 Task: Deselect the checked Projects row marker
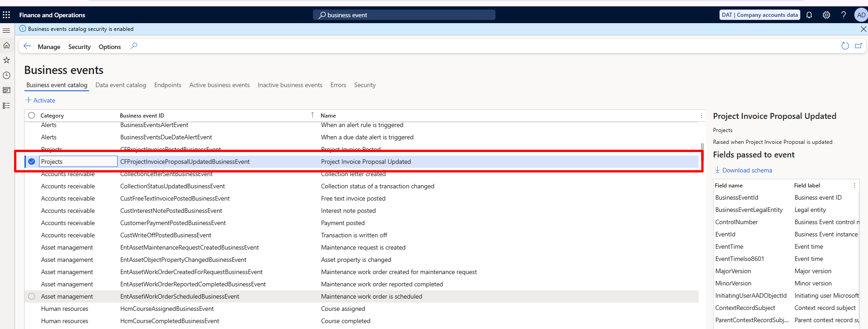pos(31,162)
